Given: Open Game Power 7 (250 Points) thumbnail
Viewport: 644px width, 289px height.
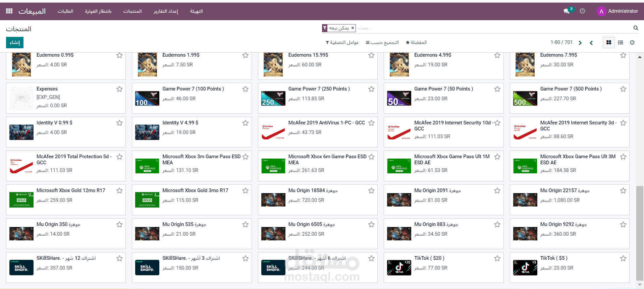Looking at the screenshot, I should pos(273,98).
